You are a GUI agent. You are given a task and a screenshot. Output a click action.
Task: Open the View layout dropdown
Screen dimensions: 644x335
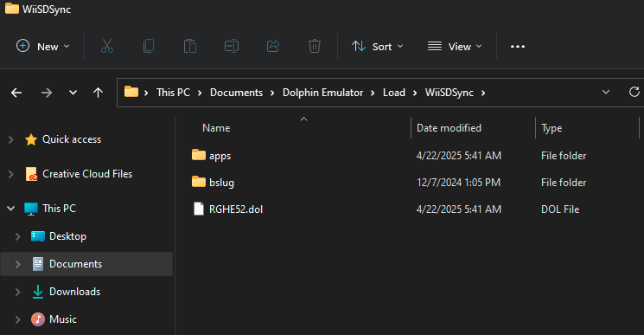tap(455, 47)
